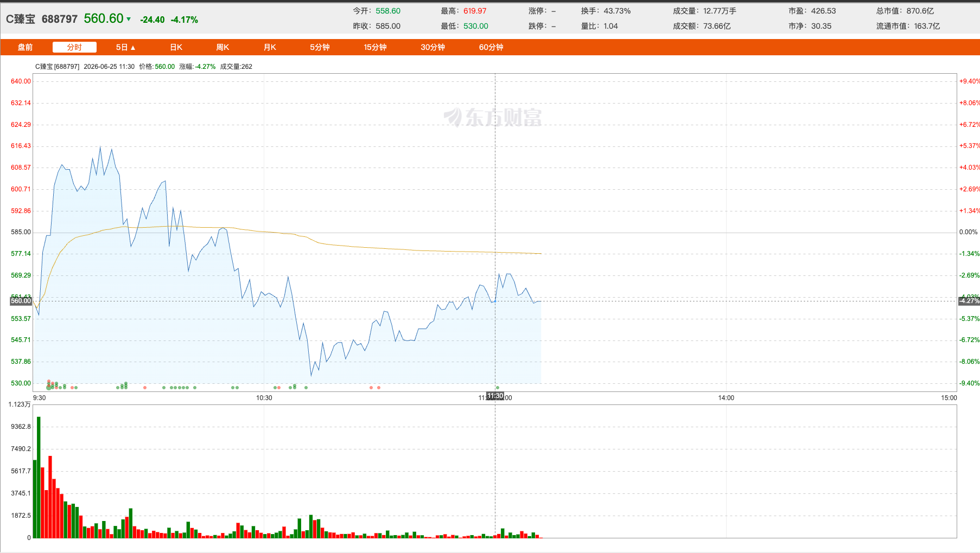This screenshot has width=980, height=553.
Task: Click the 15:00 time axis label
Action: [x=949, y=398]
